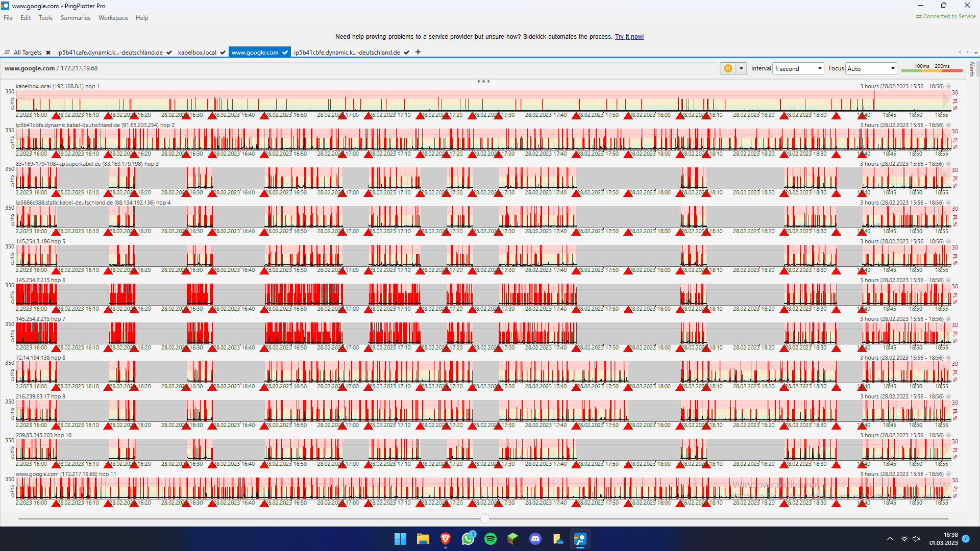Pause the trace with the orange pause button
Viewport: 980px width, 551px height.
tap(728, 68)
